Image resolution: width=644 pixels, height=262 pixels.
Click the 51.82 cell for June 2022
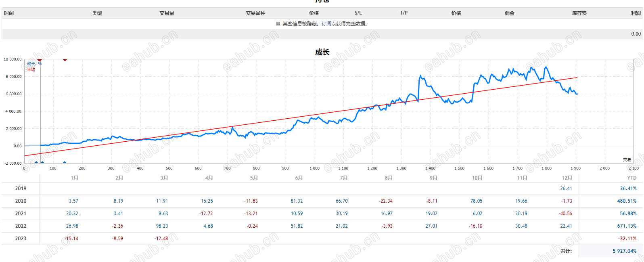pyautogui.click(x=297, y=226)
